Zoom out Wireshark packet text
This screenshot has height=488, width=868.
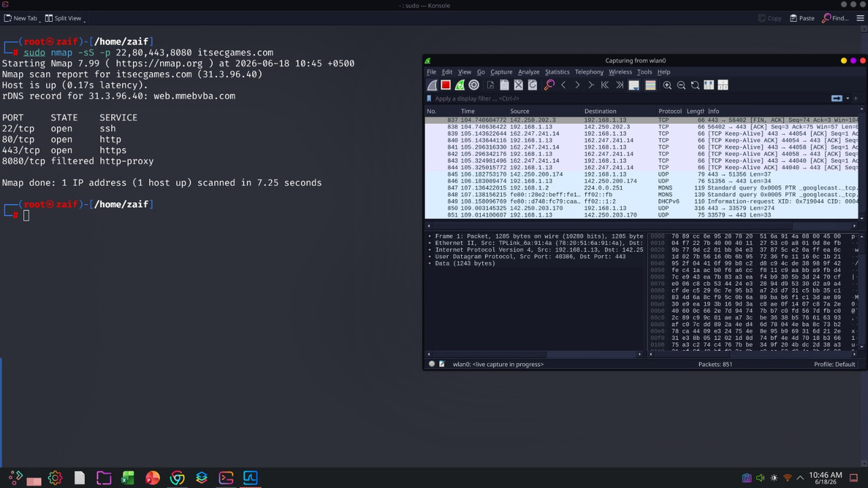pos(682,85)
